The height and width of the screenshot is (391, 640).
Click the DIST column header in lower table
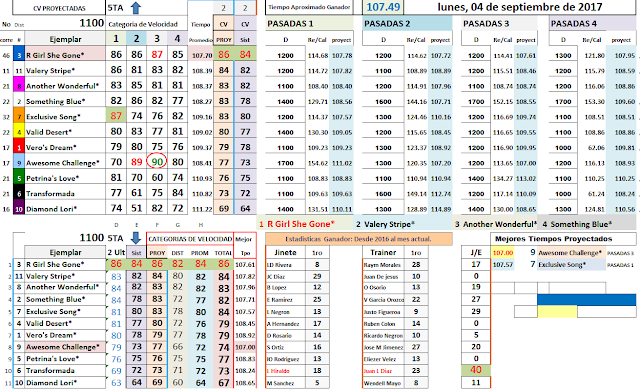tap(178, 253)
